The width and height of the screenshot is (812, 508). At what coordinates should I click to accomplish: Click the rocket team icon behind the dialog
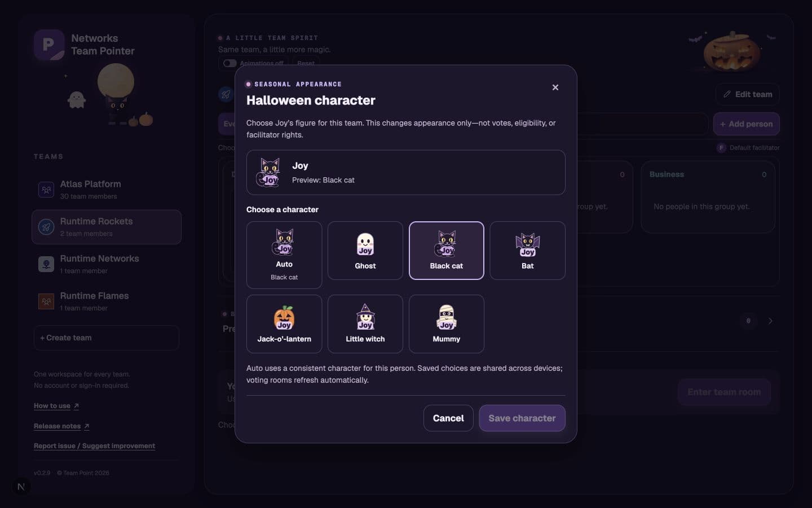(226, 94)
